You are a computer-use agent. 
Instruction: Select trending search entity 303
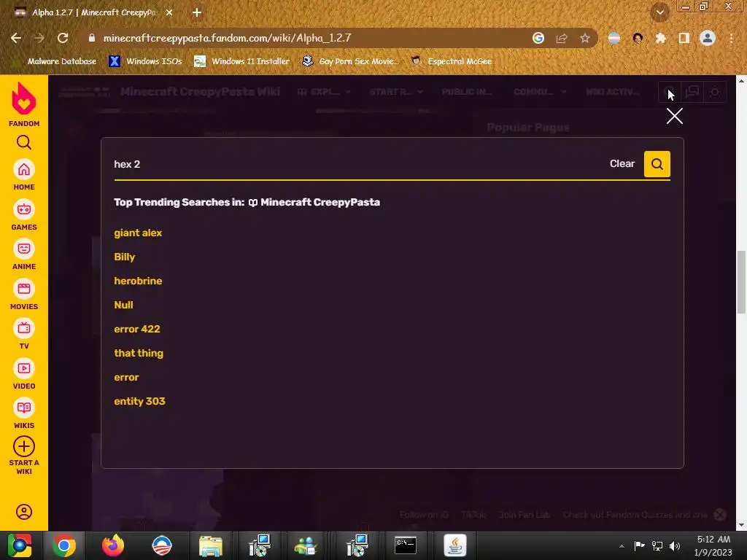pyautogui.click(x=139, y=402)
